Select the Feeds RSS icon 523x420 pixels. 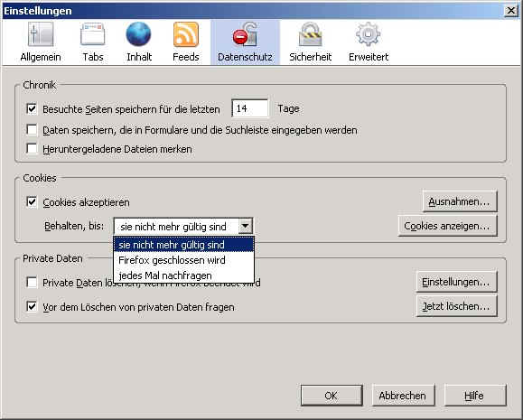point(186,34)
